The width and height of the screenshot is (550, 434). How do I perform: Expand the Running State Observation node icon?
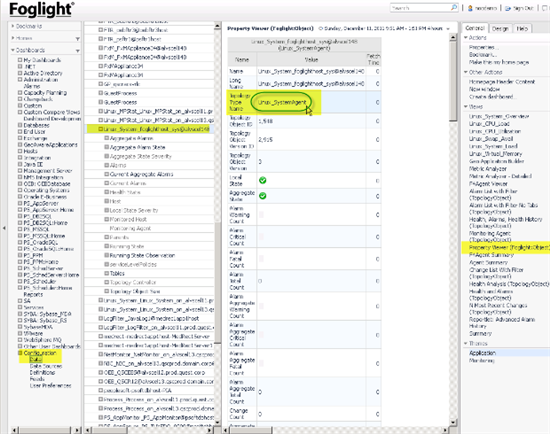(107, 255)
